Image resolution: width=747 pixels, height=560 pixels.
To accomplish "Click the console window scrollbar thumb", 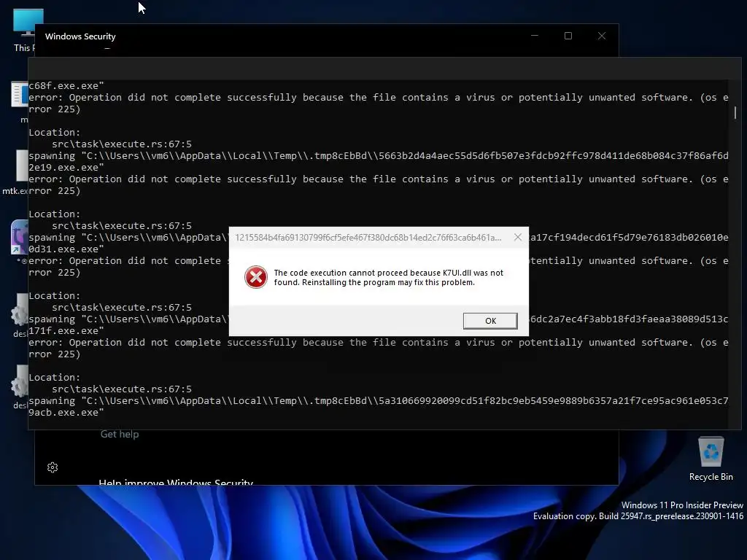I will 735,112.
